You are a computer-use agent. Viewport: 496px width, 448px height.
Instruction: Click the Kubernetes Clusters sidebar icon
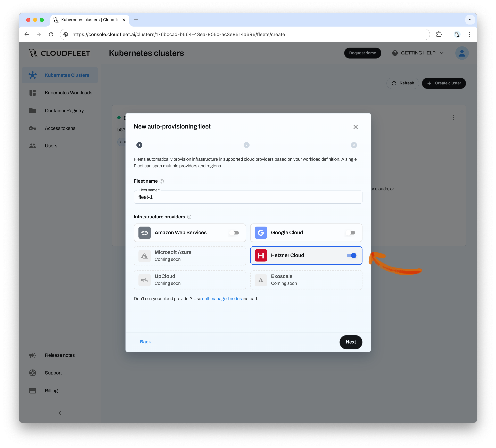tap(32, 75)
